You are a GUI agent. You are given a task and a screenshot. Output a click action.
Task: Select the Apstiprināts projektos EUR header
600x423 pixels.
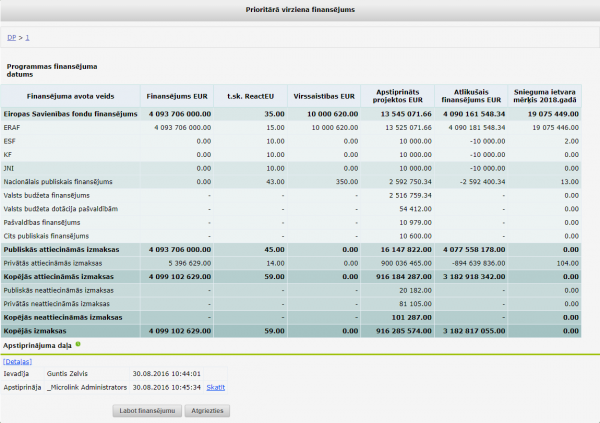[397, 97]
